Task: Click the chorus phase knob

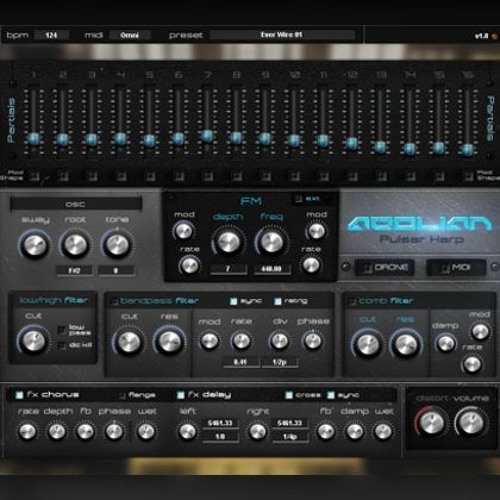Action: (x=114, y=431)
